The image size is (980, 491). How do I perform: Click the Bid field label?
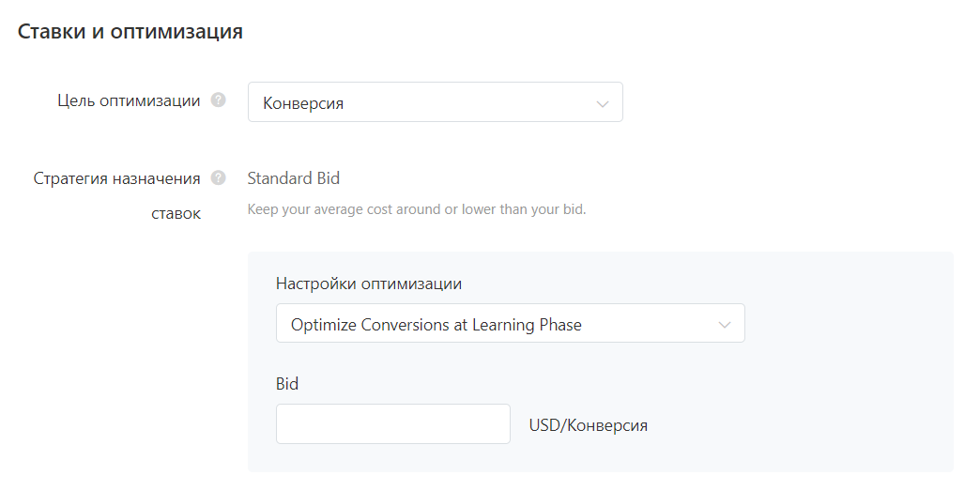(286, 383)
